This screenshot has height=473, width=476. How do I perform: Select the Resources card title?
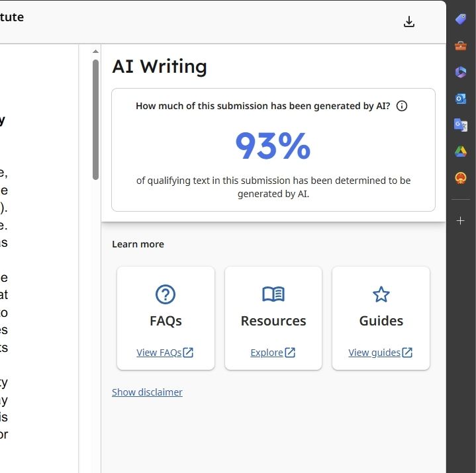273,321
